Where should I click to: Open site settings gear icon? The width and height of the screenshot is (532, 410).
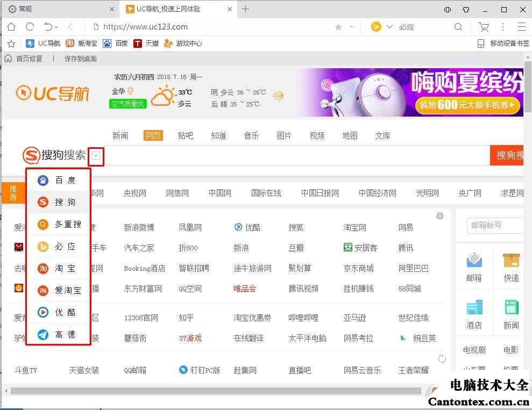(440, 216)
